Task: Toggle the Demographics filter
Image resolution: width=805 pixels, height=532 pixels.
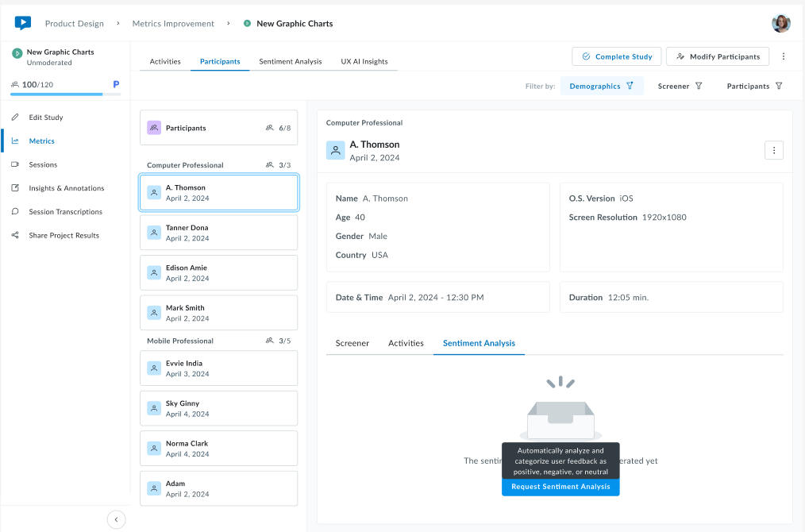Action: click(601, 86)
